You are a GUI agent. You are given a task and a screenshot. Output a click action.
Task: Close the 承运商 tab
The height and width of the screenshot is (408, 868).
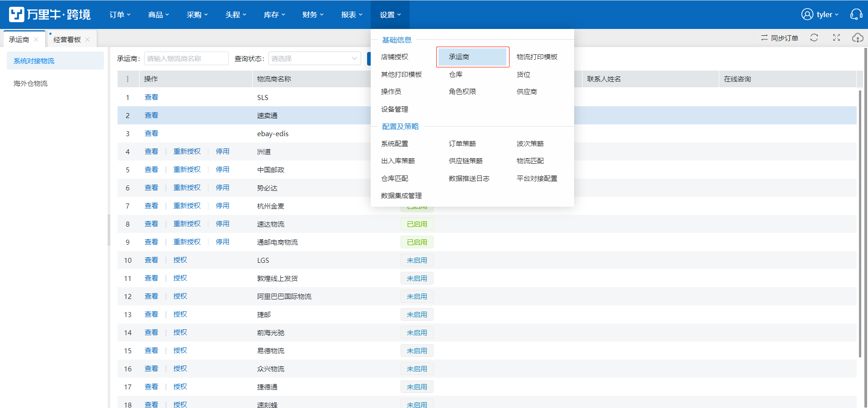[36, 39]
